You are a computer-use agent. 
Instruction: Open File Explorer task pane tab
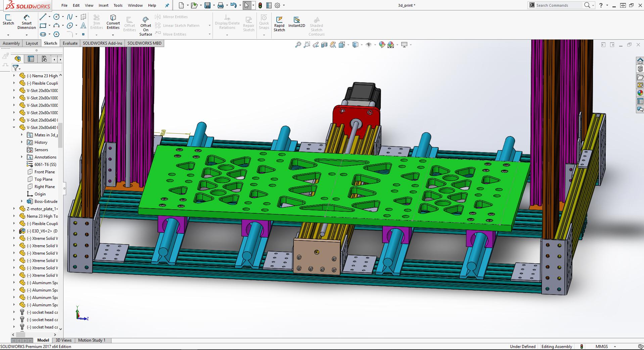pos(640,77)
